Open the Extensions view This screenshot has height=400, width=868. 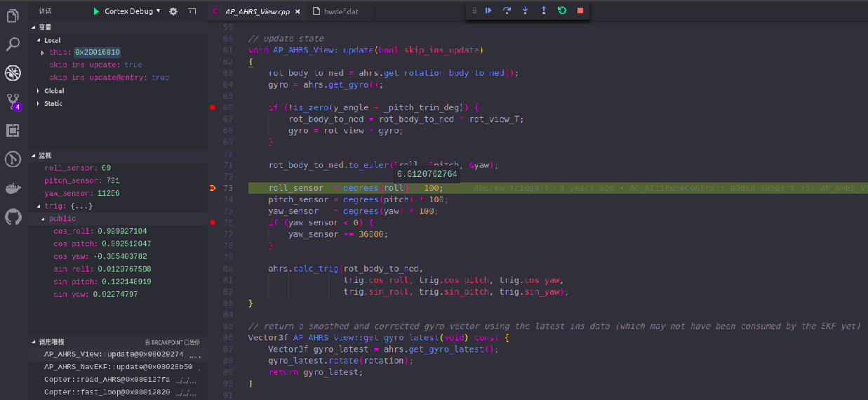pyautogui.click(x=13, y=131)
